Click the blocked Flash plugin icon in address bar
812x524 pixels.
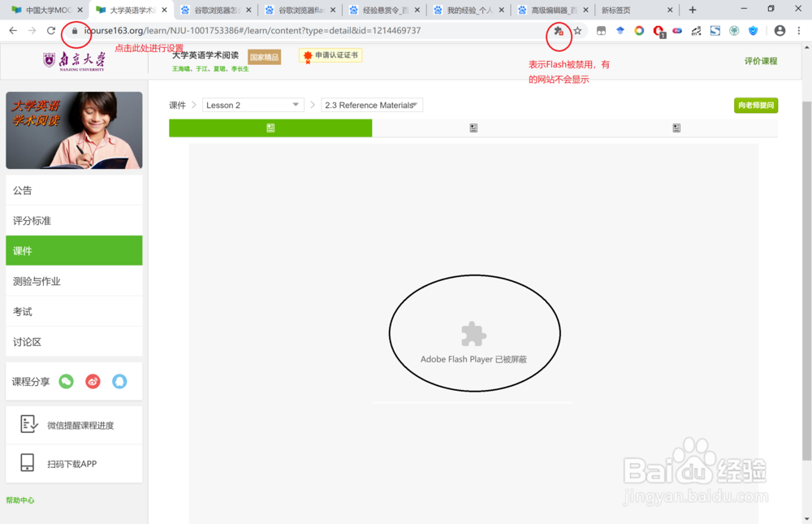(559, 31)
